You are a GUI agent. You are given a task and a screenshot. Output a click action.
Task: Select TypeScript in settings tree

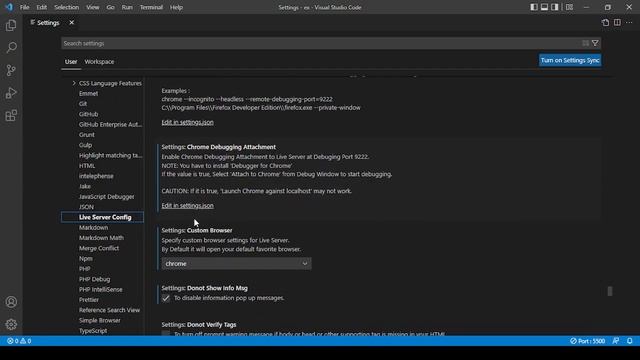click(93, 331)
